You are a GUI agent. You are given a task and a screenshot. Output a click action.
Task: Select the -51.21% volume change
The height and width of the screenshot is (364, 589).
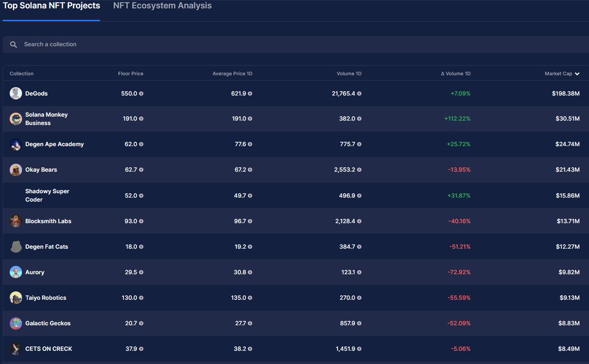click(x=460, y=246)
